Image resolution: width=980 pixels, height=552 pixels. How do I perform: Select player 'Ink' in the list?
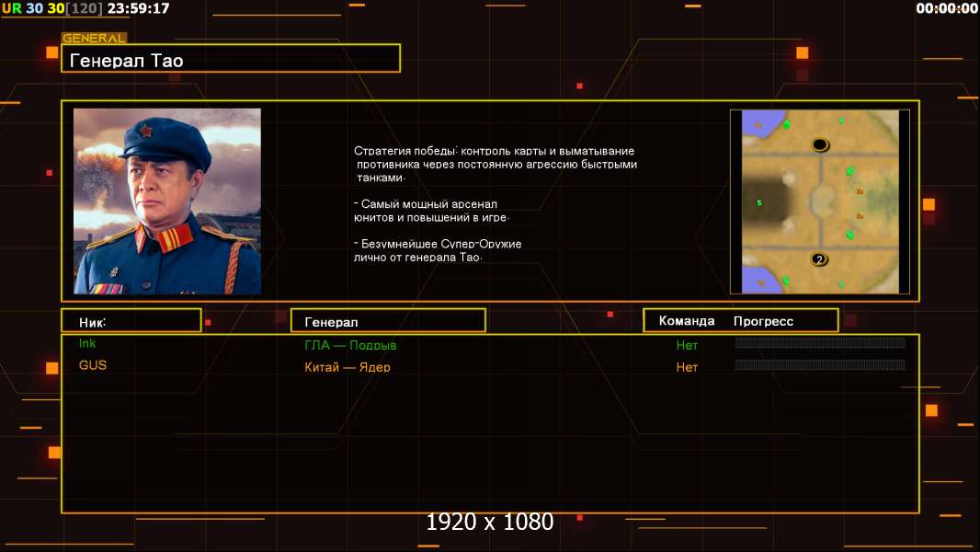point(87,343)
